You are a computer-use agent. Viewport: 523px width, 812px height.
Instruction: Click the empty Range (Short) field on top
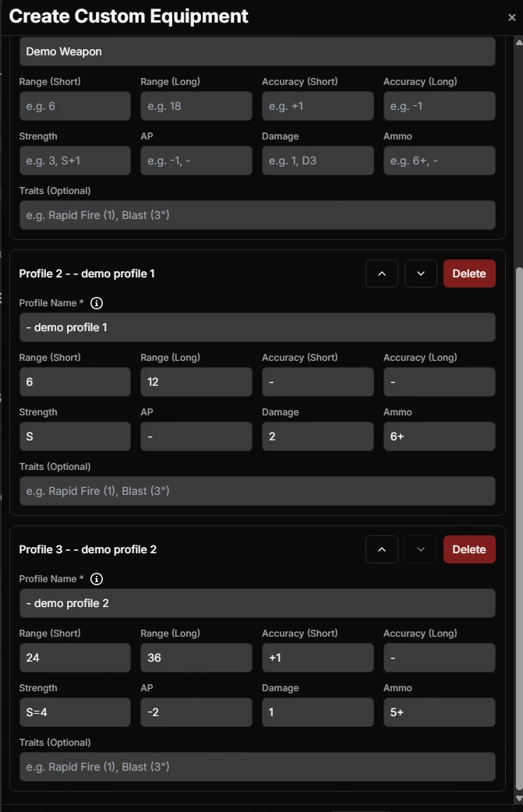(x=75, y=105)
